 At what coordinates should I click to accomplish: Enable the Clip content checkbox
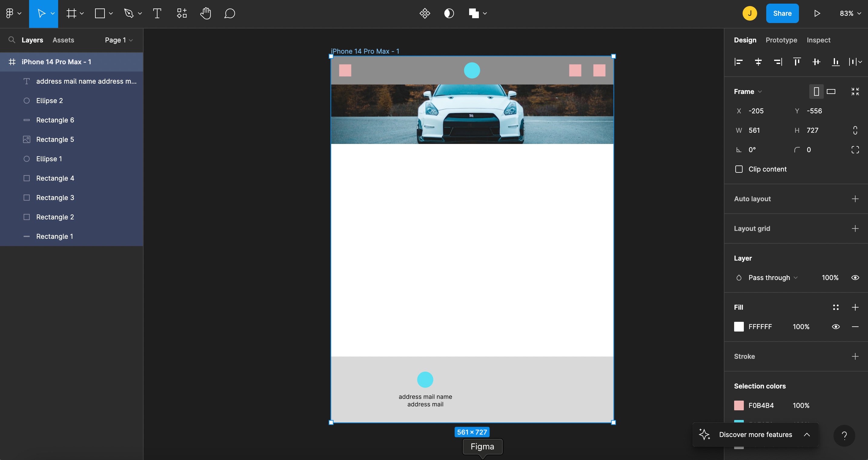coord(739,169)
